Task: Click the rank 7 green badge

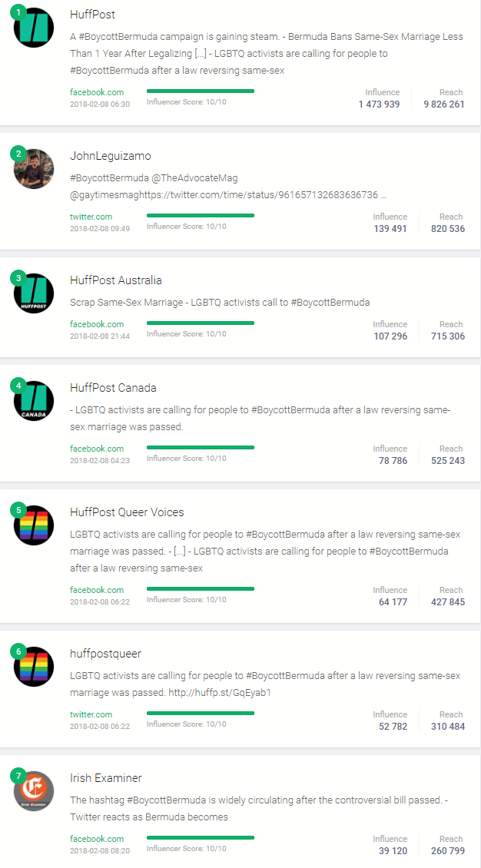Action: pyautogui.click(x=18, y=776)
